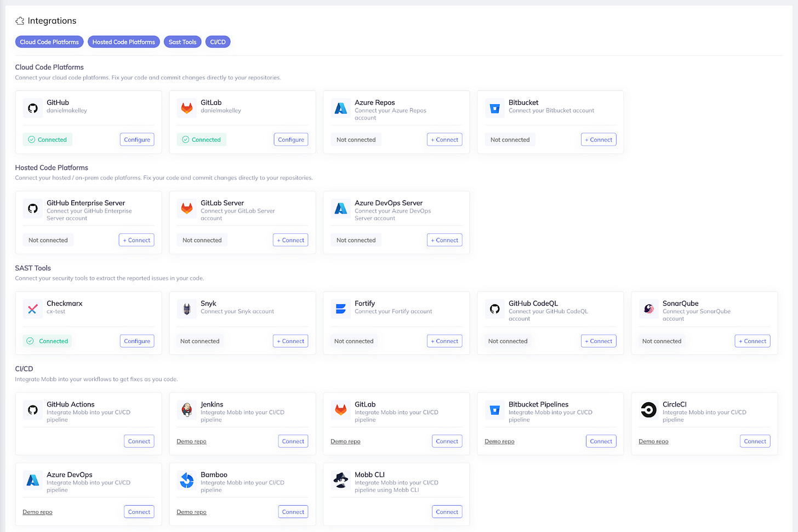Connect the SonarQube account
Image resolution: width=798 pixels, height=532 pixels.
(x=753, y=341)
